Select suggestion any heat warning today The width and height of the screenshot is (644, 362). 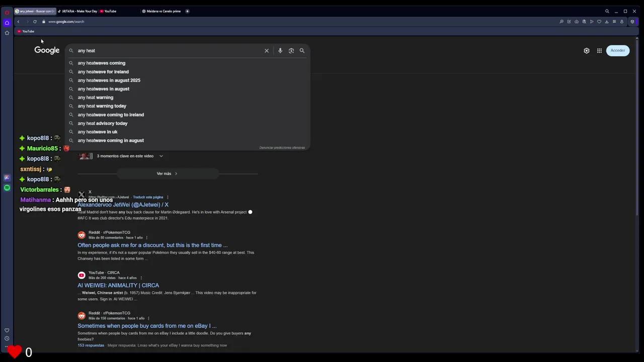188,106
